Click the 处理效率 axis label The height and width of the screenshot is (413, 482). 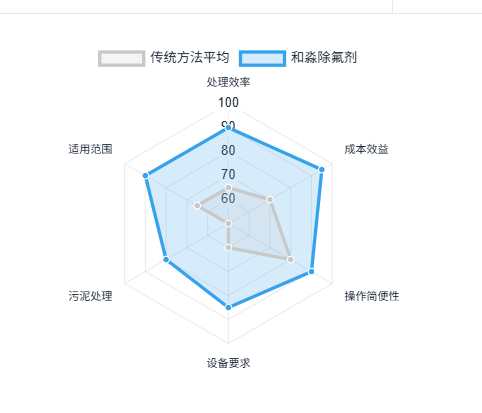tap(228, 82)
